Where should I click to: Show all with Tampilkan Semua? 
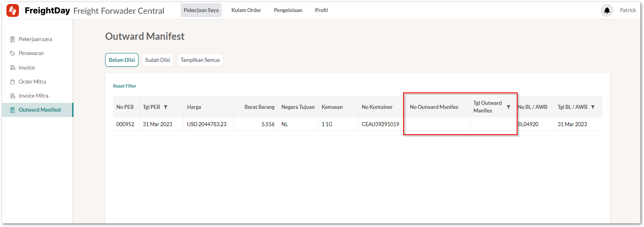(x=200, y=60)
